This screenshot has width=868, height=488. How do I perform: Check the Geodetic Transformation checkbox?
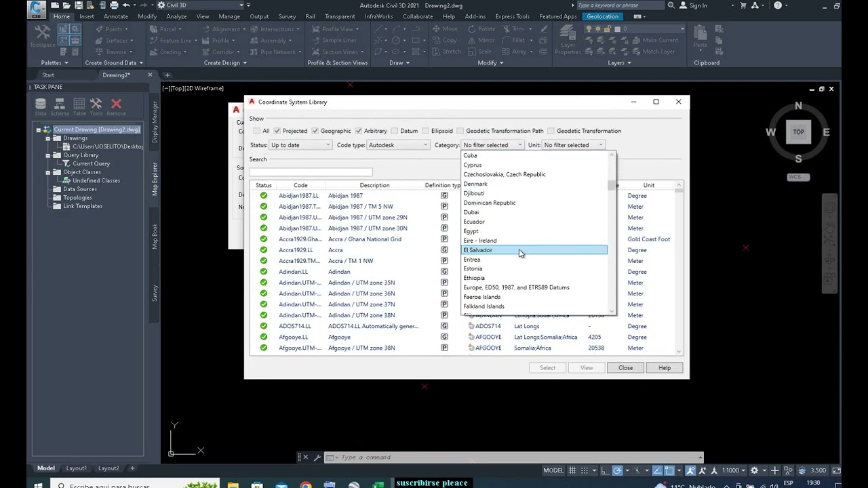[551, 131]
